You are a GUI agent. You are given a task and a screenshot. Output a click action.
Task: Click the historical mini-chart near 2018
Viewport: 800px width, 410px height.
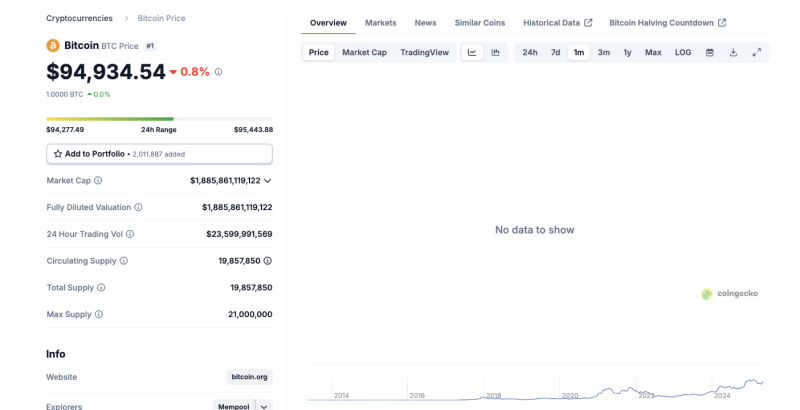click(x=493, y=397)
